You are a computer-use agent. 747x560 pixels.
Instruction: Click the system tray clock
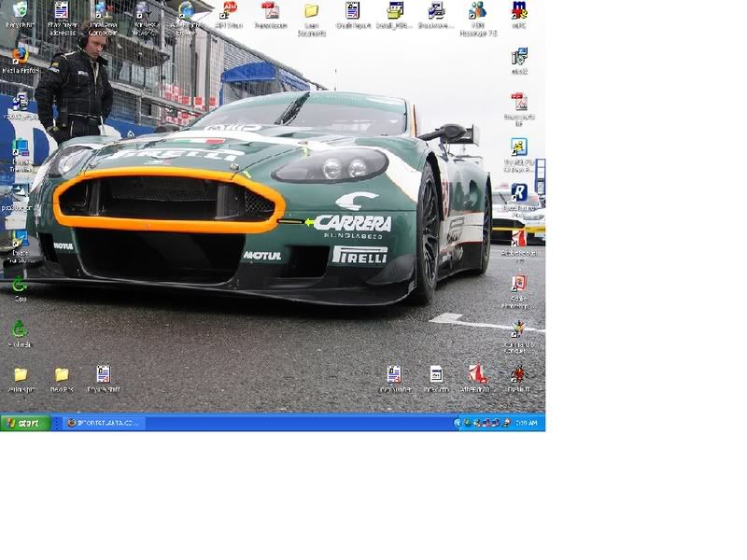(x=526, y=423)
